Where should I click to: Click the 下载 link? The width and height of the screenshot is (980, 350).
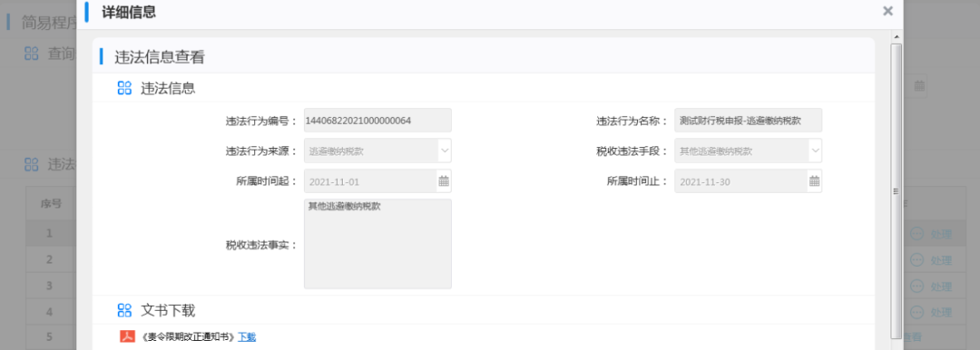click(247, 337)
